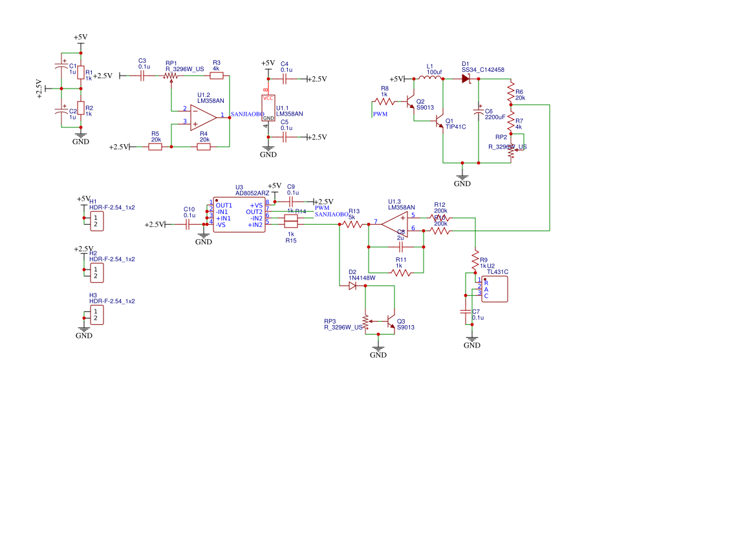
Task: Select the D2 1N4148W diode symbol
Action: (352, 286)
